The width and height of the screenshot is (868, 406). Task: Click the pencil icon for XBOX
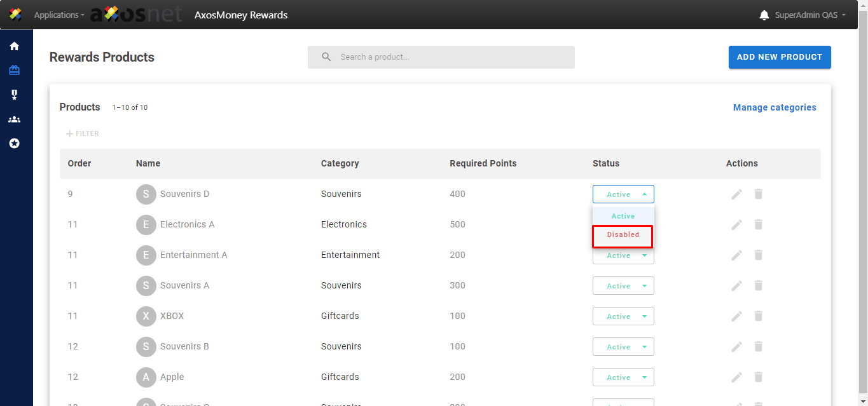736,316
